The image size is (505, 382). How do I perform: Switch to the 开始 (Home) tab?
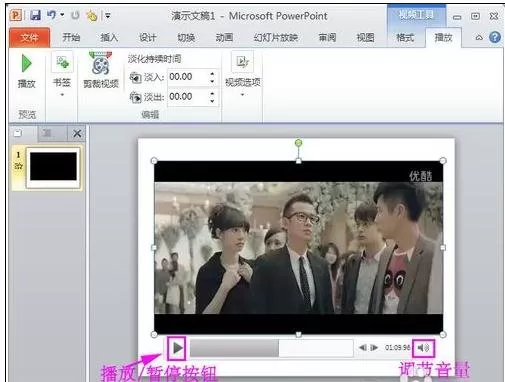pyautogui.click(x=71, y=37)
